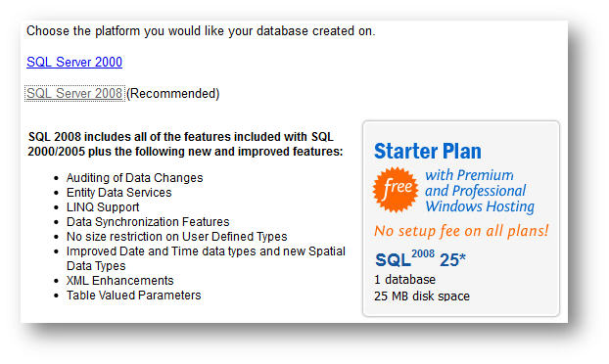Open the SQL Server 2000 link
Viewport: 609px width, 364px height.
[74, 62]
